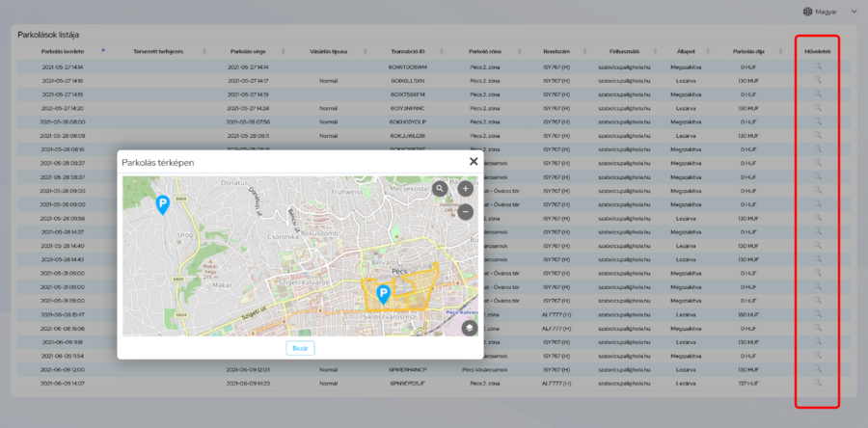Click the Rendszám column header
Screen dimensions: 868x428
pyautogui.click(x=558, y=50)
